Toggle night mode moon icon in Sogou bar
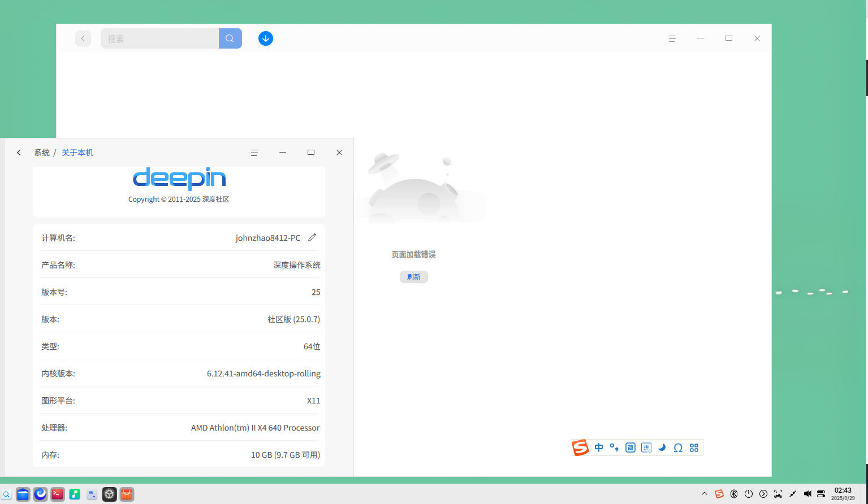Viewport: 868px width, 504px height. tap(662, 448)
